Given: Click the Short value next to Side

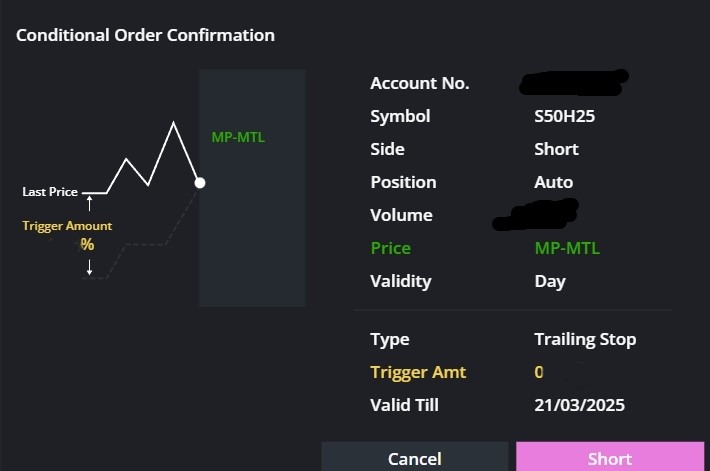Looking at the screenshot, I should click(x=556, y=149).
